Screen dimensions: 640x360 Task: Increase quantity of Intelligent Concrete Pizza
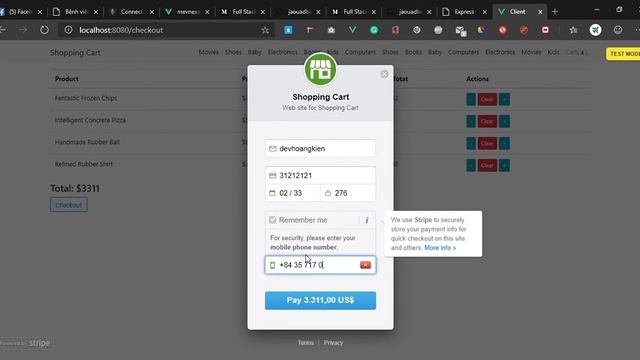pos(504,121)
